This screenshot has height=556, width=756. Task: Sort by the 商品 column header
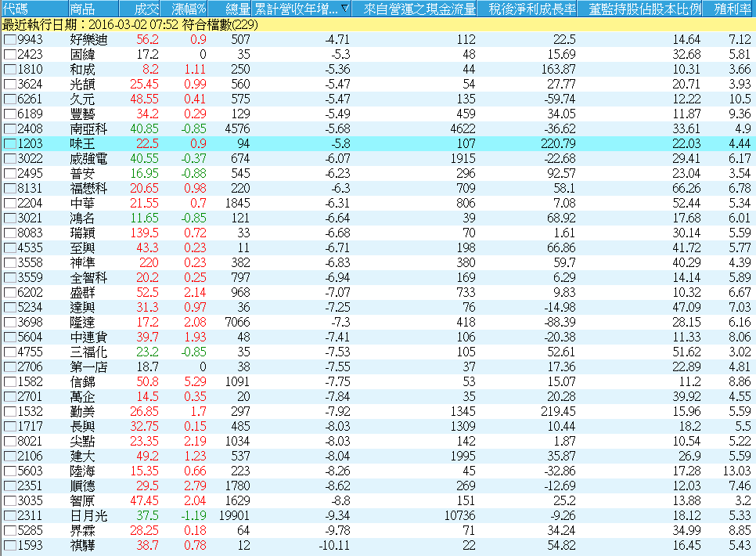tap(93, 8)
